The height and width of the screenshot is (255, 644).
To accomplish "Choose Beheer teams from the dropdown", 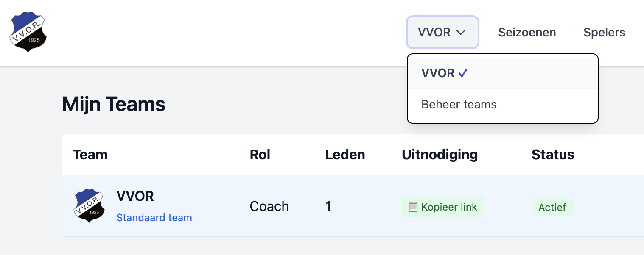I will [x=459, y=104].
